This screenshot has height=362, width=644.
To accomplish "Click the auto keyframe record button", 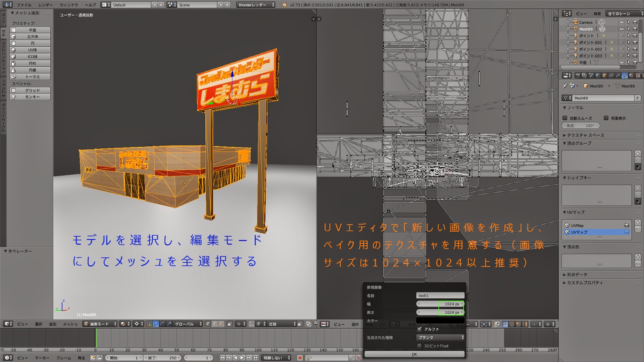I will pyautogui.click(x=300, y=358).
